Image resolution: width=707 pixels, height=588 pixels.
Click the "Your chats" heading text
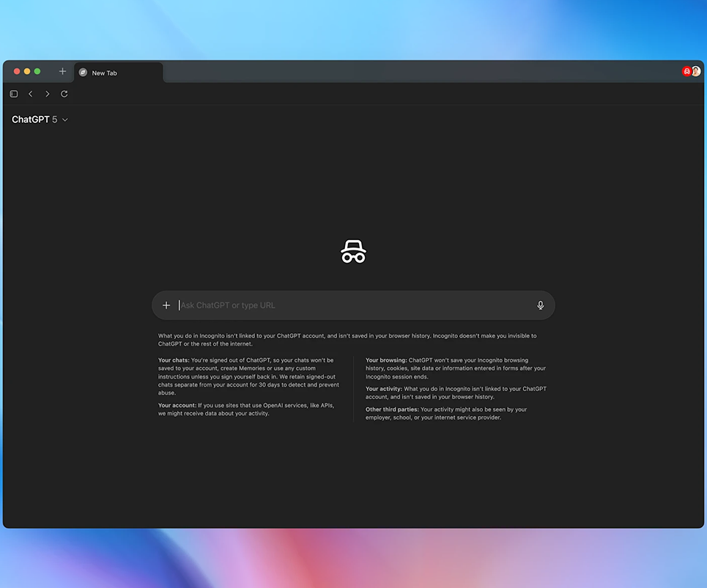(174, 360)
